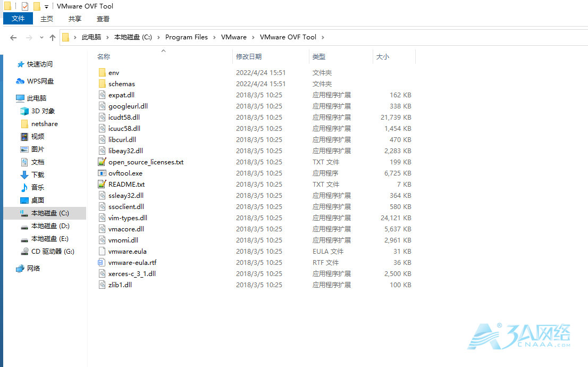Go forward with the forward arrow

pos(29,38)
